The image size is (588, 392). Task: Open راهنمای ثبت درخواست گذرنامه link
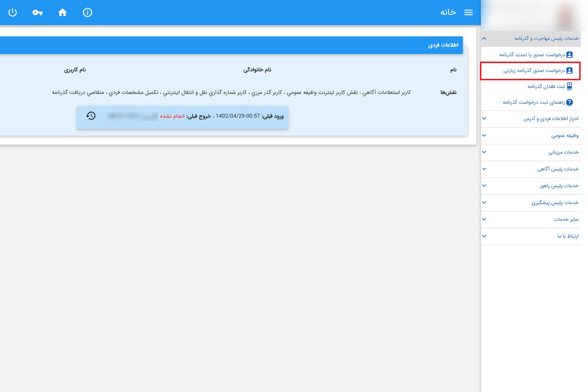[x=534, y=102]
